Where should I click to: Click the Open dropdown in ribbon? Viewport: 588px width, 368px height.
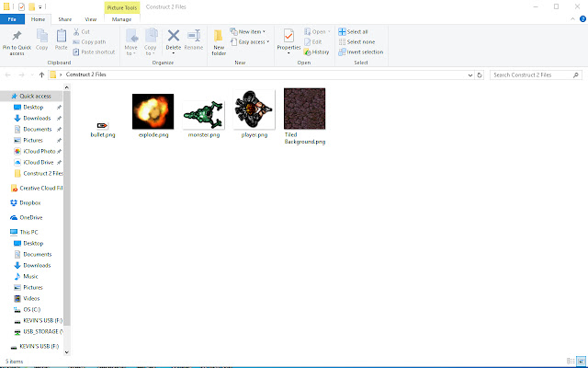coord(317,32)
